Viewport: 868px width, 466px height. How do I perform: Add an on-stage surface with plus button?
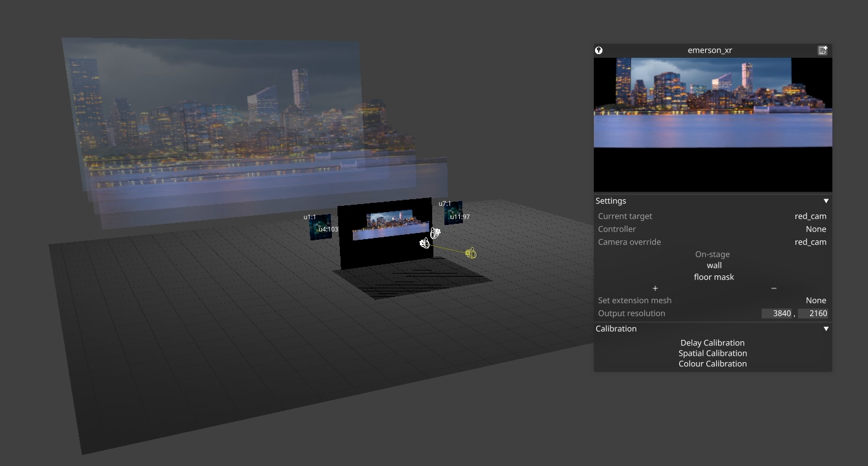(655, 288)
